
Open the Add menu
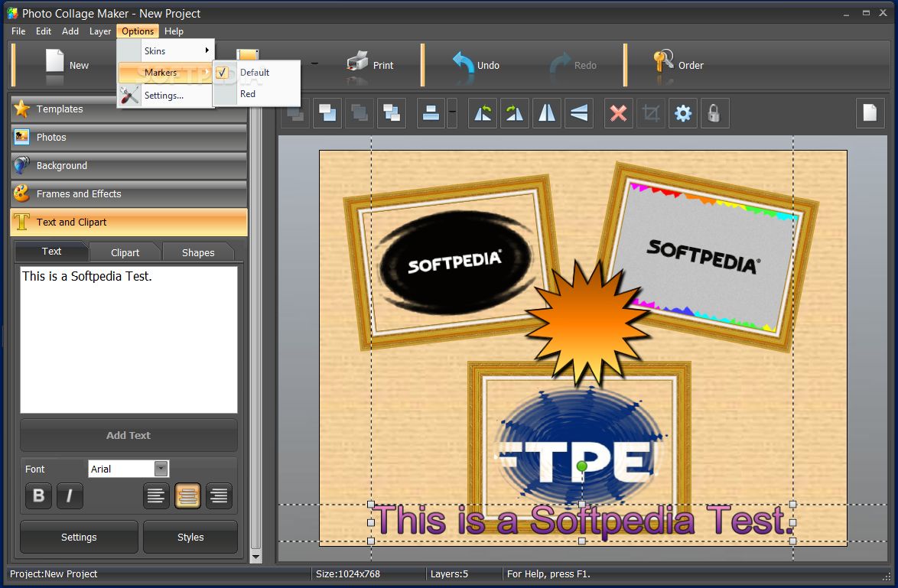(70, 31)
